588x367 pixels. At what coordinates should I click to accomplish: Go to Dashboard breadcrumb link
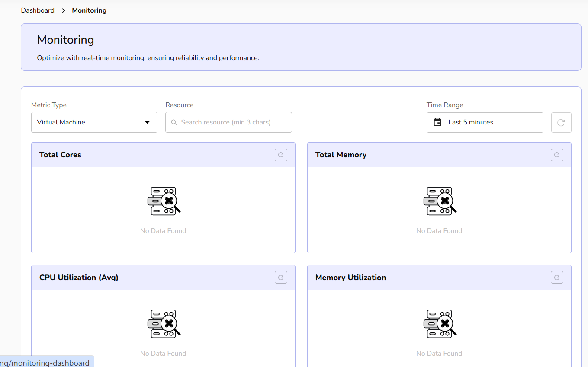[x=38, y=10]
